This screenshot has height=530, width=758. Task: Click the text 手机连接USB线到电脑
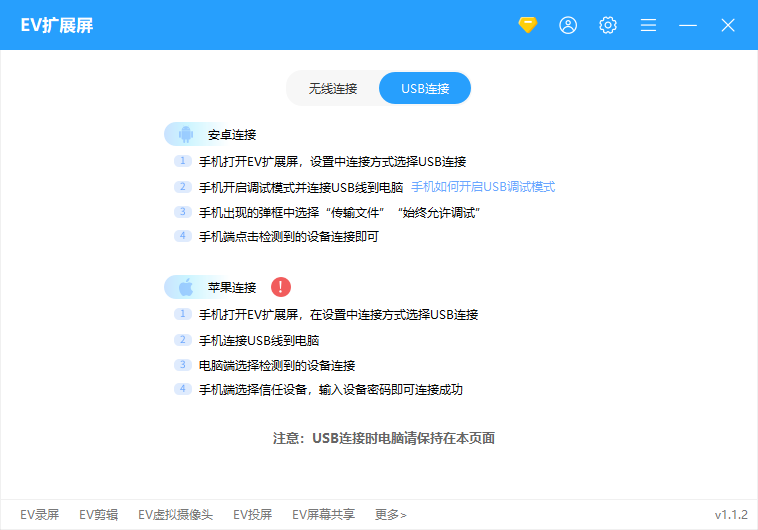[x=259, y=340]
